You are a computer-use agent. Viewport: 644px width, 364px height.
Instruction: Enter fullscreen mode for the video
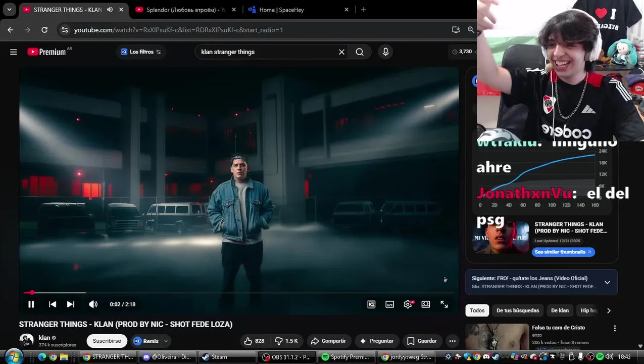pos(444,304)
